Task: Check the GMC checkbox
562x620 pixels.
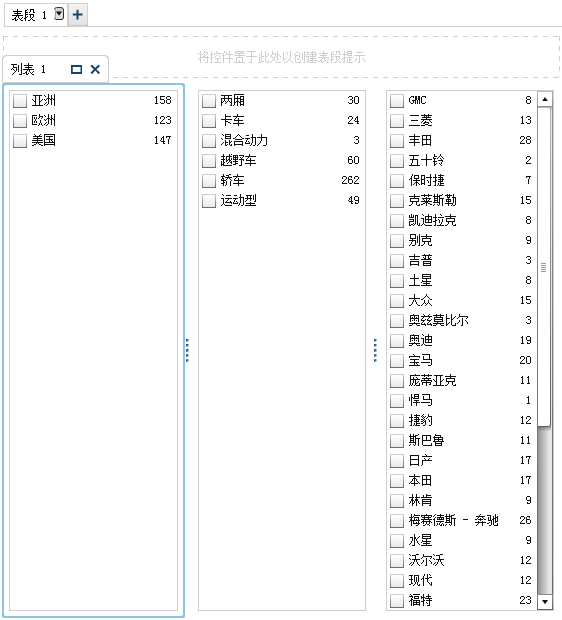Action: (x=397, y=100)
